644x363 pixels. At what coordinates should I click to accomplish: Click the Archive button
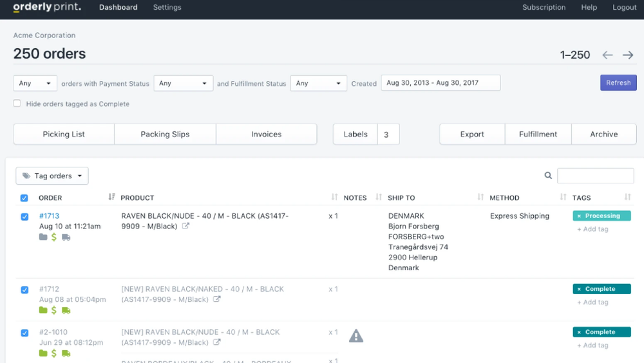coord(604,135)
